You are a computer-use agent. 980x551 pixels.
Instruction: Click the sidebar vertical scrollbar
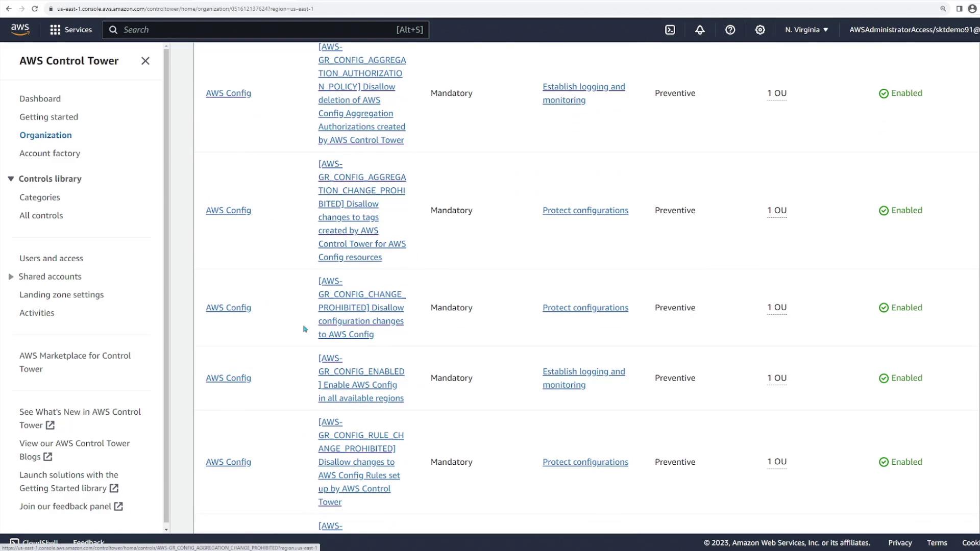tap(166, 286)
